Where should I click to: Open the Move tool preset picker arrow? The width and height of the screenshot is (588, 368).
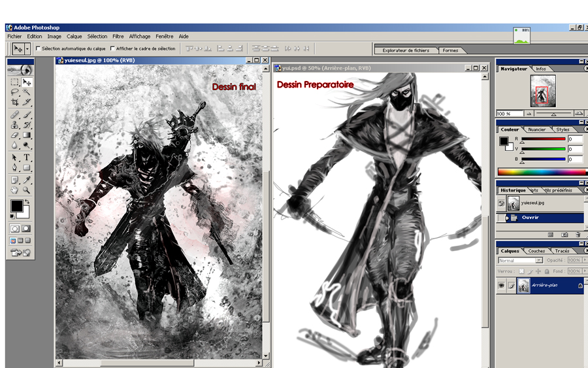(27, 49)
